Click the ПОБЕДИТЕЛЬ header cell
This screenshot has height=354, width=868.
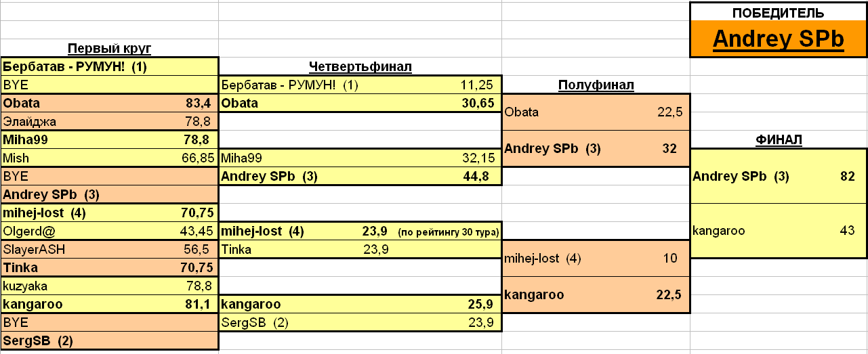click(779, 12)
